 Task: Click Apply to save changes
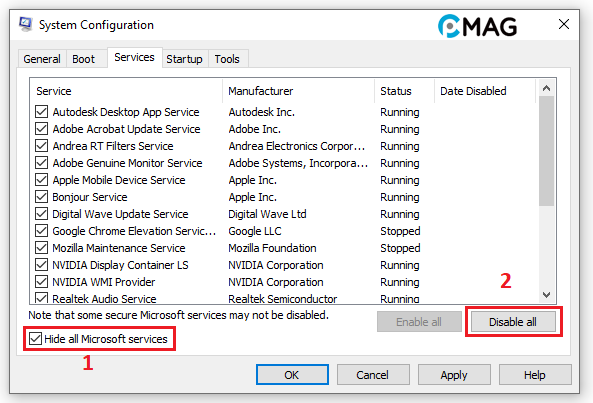click(454, 375)
